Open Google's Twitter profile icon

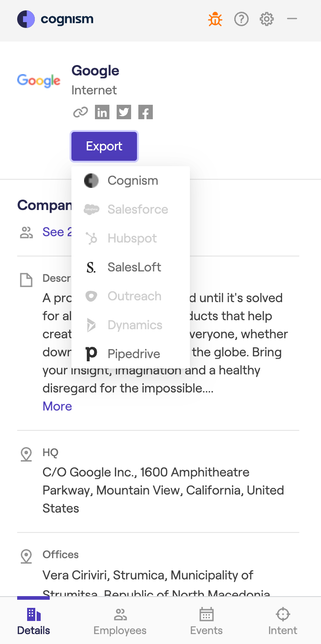pos(124,112)
